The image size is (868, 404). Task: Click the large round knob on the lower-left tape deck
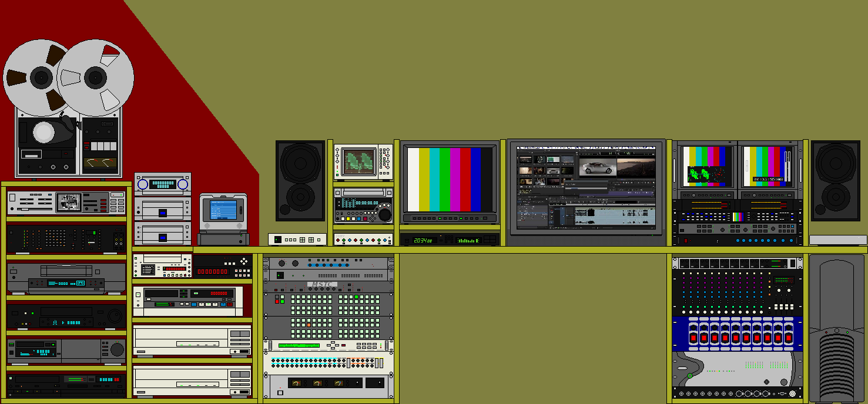(117, 350)
